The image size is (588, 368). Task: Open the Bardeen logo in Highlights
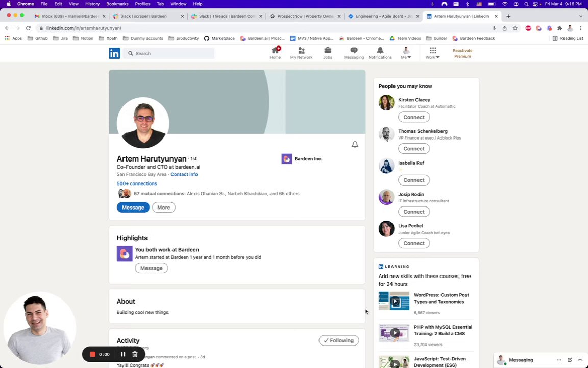(125, 254)
